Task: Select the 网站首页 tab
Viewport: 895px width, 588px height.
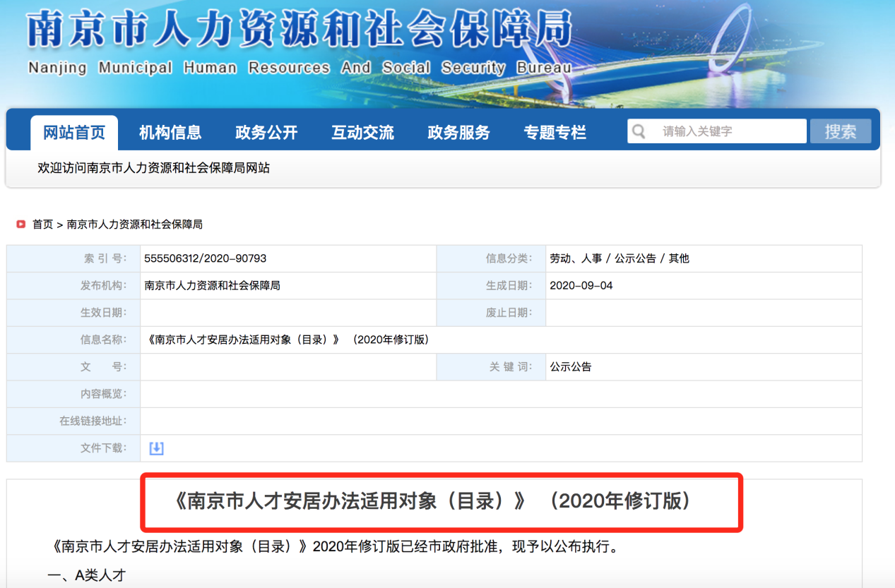Action: 75,131
